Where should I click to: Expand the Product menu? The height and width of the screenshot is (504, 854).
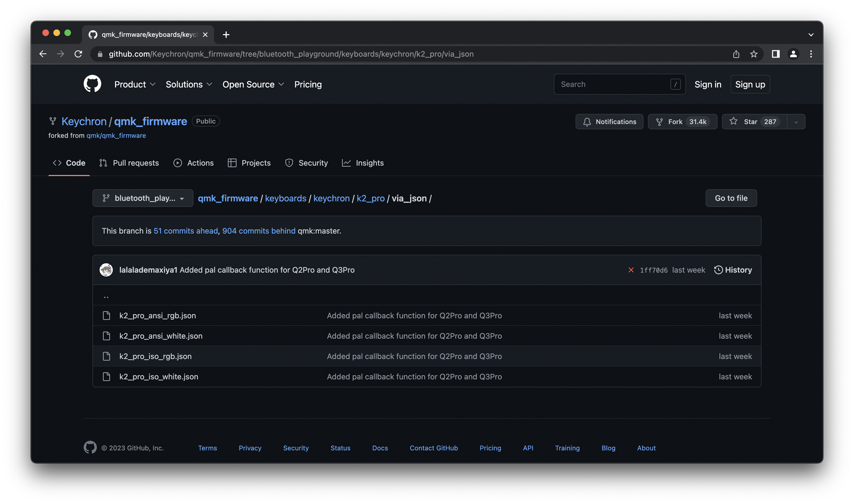coord(135,84)
